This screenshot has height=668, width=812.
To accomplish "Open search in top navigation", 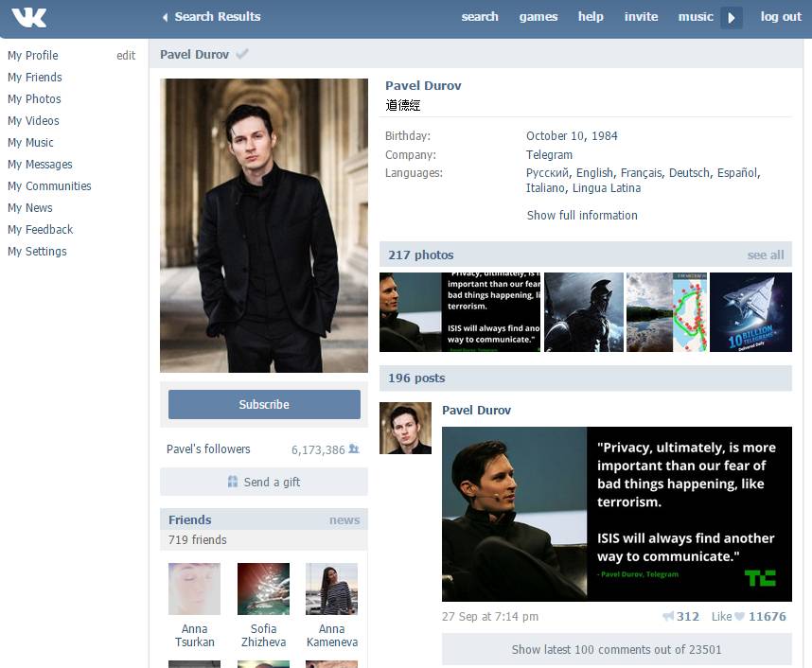I will pyautogui.click(x=480, y=17).
